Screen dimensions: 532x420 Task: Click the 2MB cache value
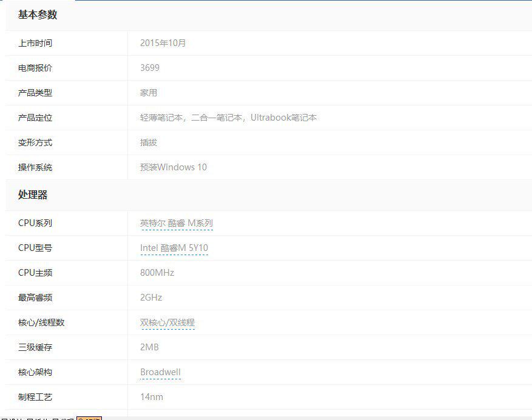click(149, 347)
